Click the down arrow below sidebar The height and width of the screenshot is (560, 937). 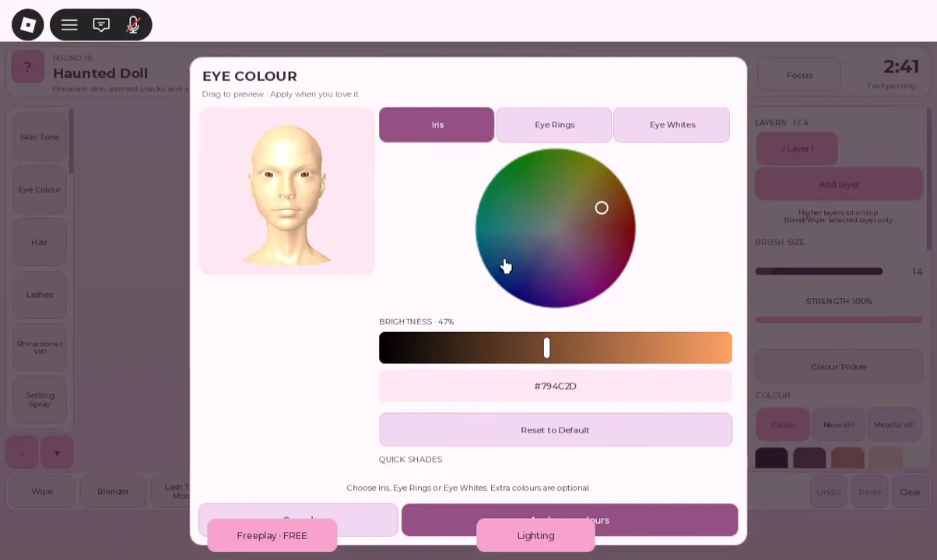[57, 453]
